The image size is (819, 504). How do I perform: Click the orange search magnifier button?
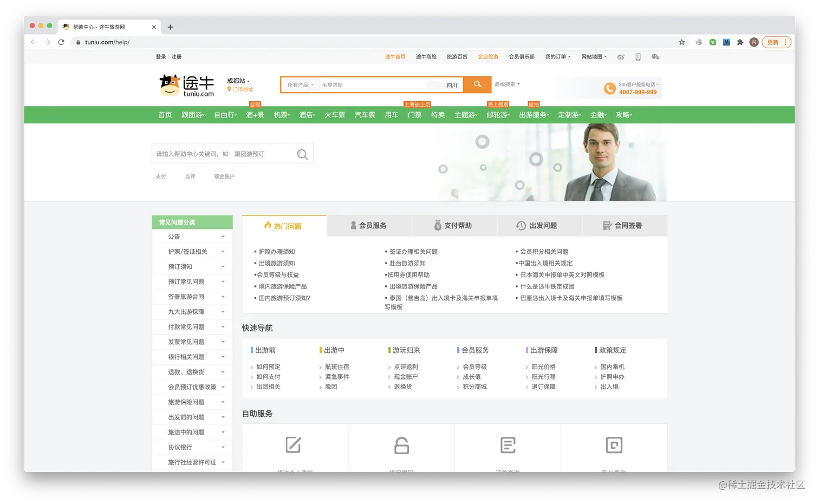click(477, 84)
